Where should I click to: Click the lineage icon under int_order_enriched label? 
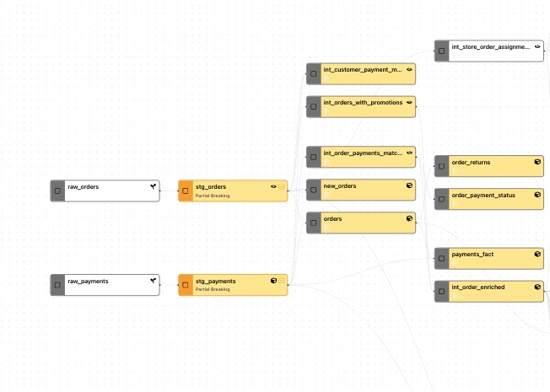455,296
